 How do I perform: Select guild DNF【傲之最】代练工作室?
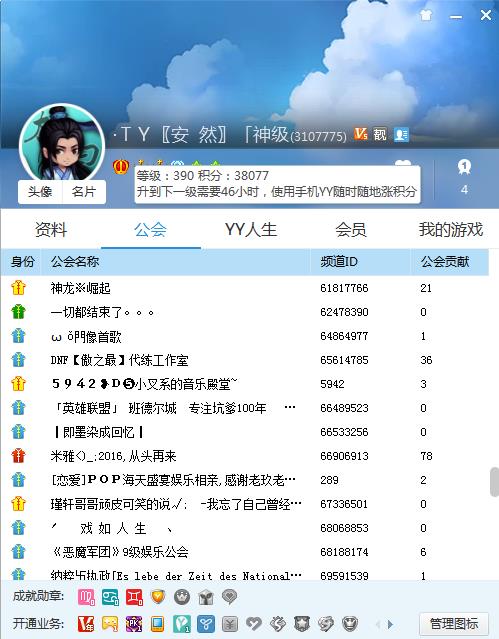tap(245, 360)
